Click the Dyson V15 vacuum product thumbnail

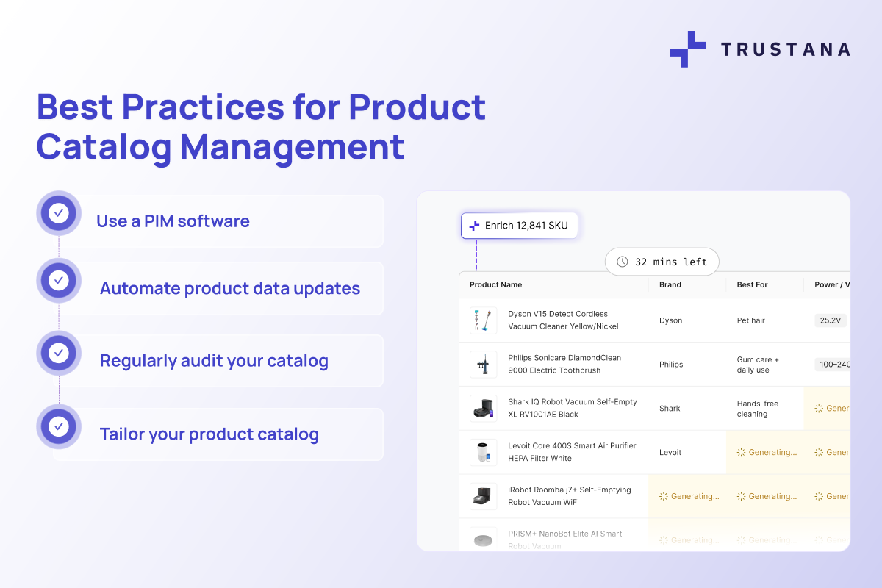(x=484, y=320)
